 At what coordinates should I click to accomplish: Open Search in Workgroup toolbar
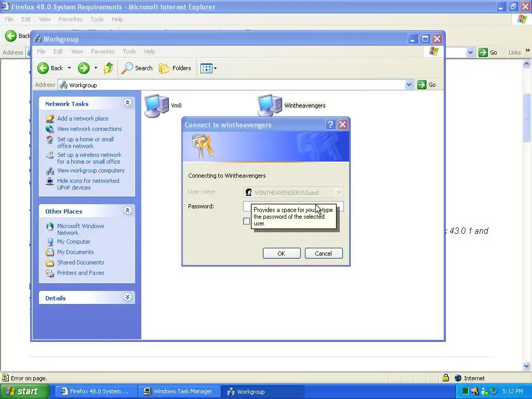click(137, 68)
